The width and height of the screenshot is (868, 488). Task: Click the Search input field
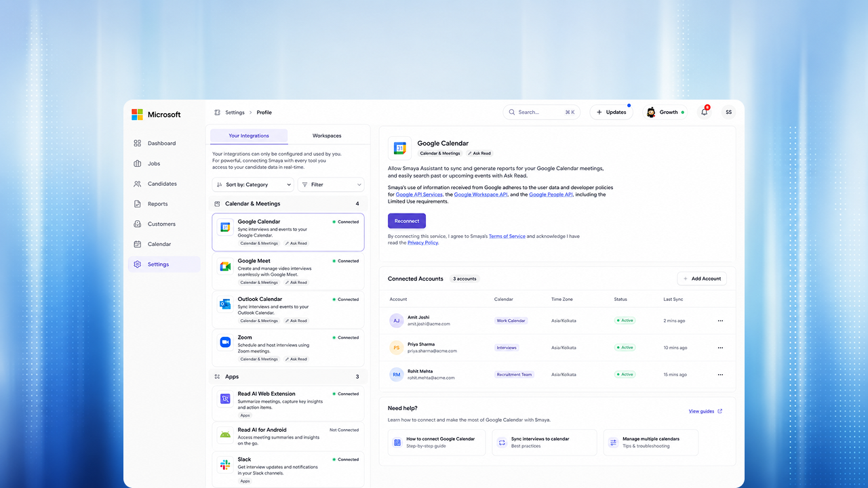click(x=541, y=112)
